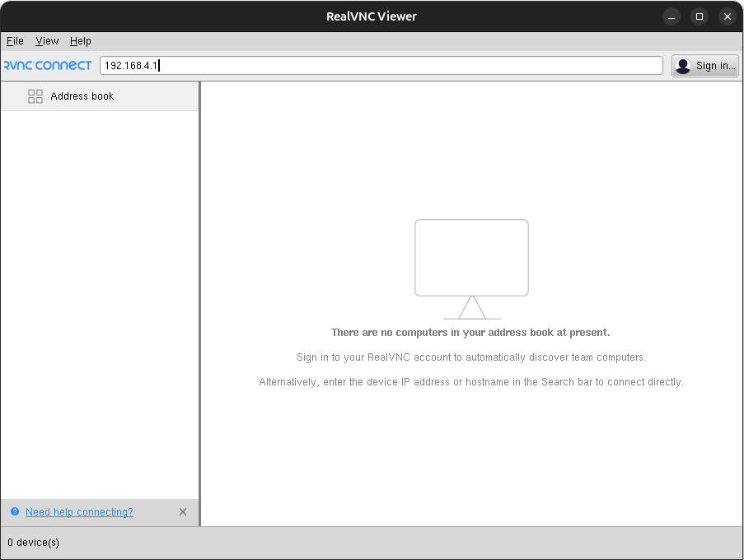This screenshot has width=744, height=560.
Task: Click the Address book grid icon
Action: point(35,96)
